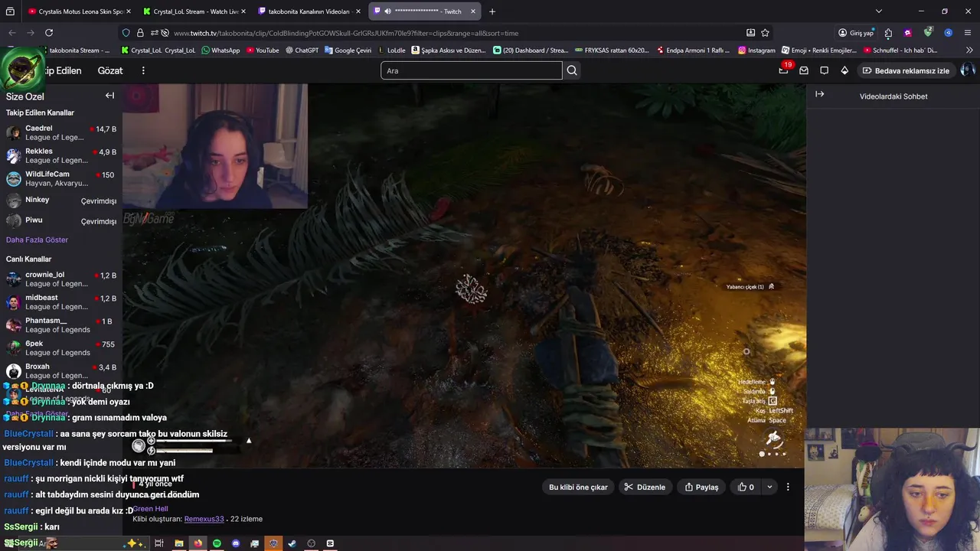Open the user avatar menu top right
Image resolution: width=980 pixels, height=551 pixels.
click(x=968, y=70)
